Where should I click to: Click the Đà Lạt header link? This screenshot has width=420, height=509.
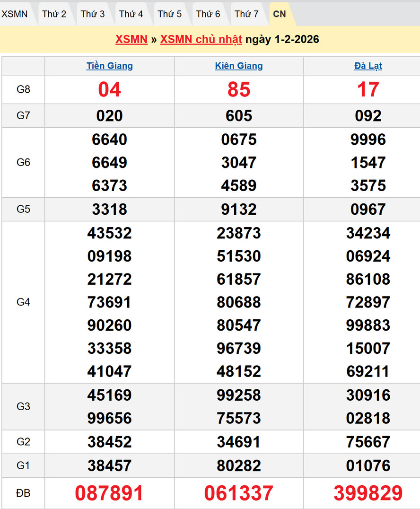368,66
